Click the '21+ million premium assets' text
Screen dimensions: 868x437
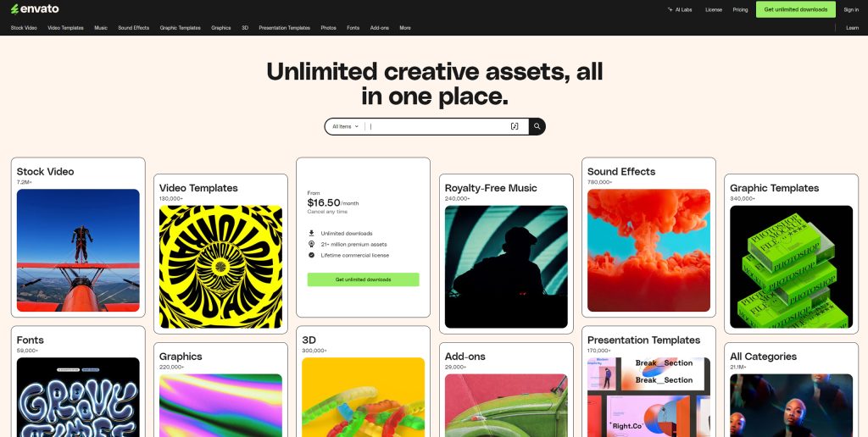coord(353,245)
